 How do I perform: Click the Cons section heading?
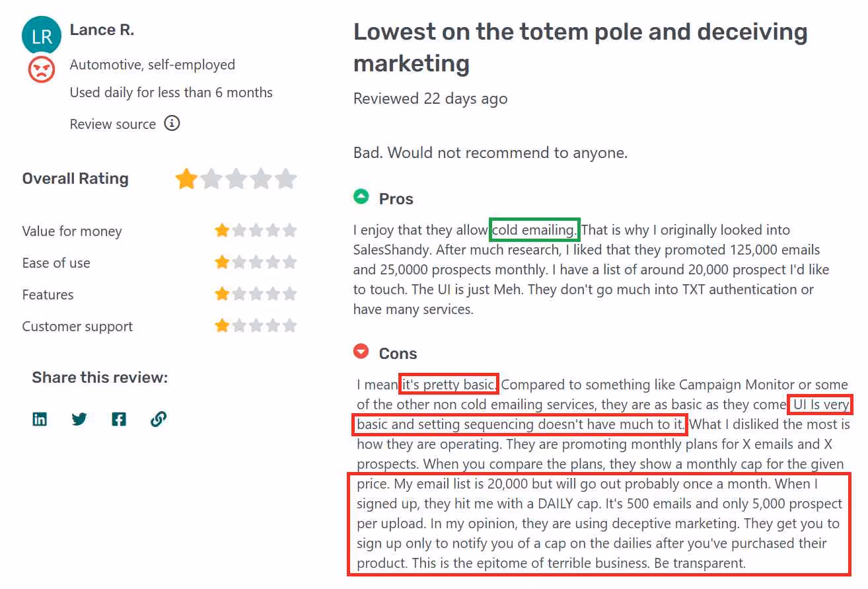(399, 353)
